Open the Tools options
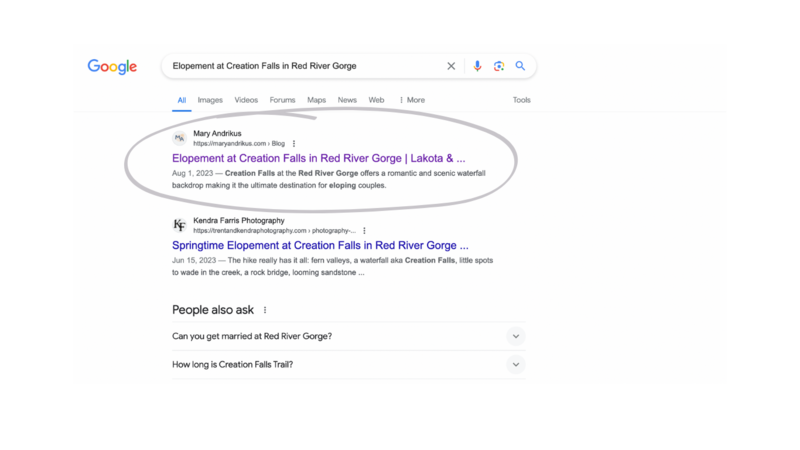 (521, 100)
